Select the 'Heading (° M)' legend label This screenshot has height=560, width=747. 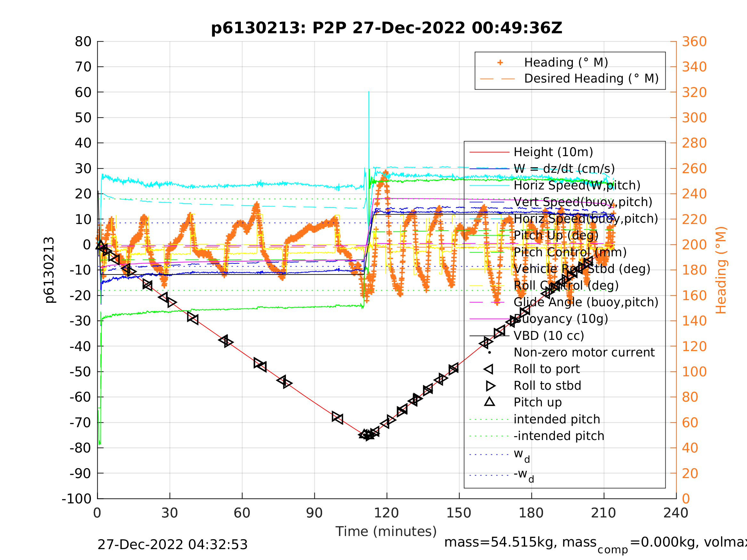tap(566, 62)
